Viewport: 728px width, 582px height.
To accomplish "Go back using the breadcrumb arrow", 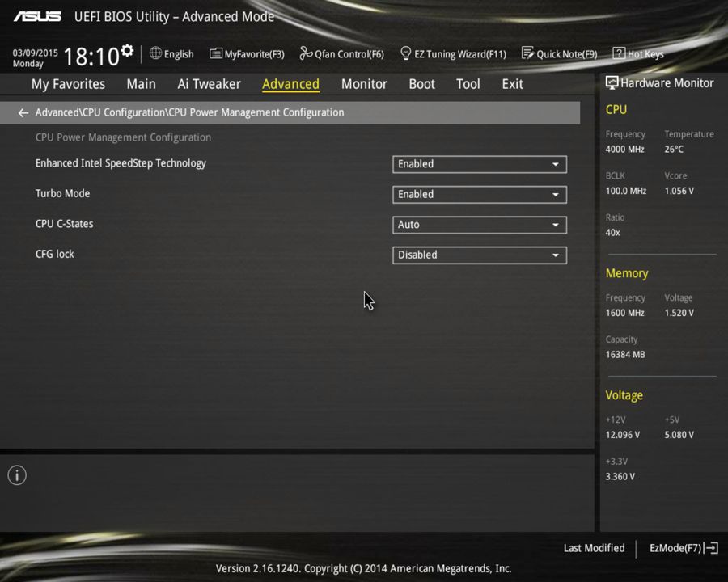I will [23, 112].
